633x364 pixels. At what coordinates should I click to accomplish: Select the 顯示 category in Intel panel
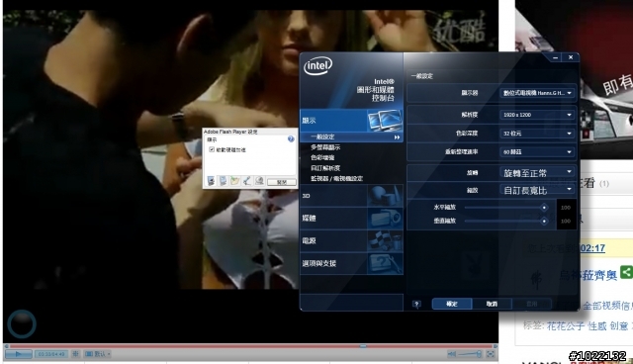351,121
